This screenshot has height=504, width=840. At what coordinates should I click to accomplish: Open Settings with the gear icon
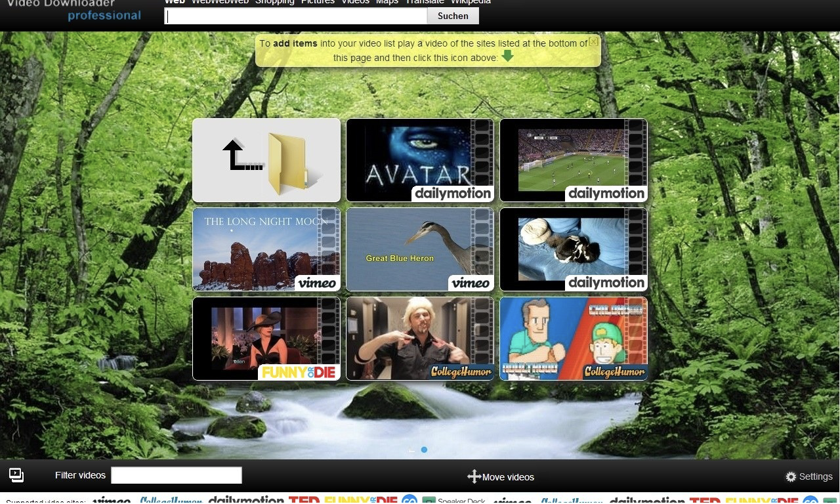[808, 477]
